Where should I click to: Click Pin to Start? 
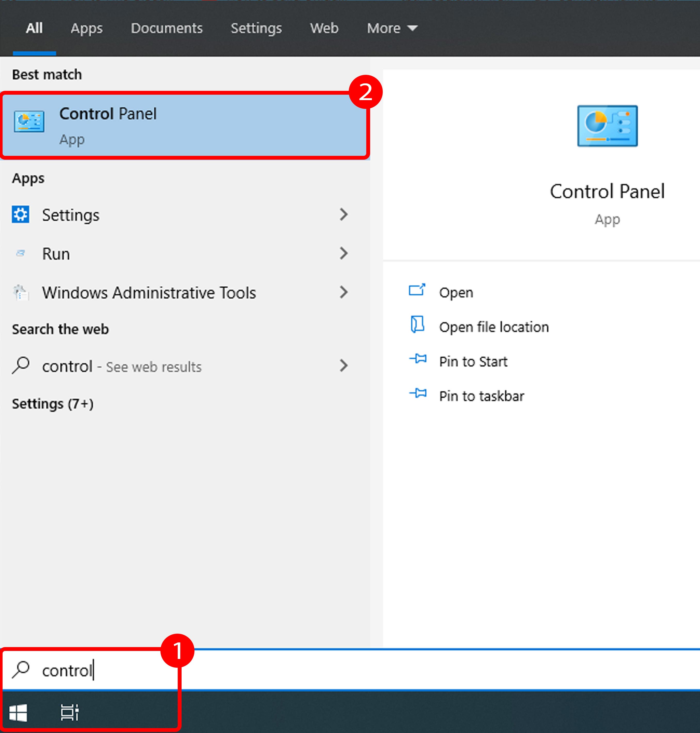[x=473, y=361]
